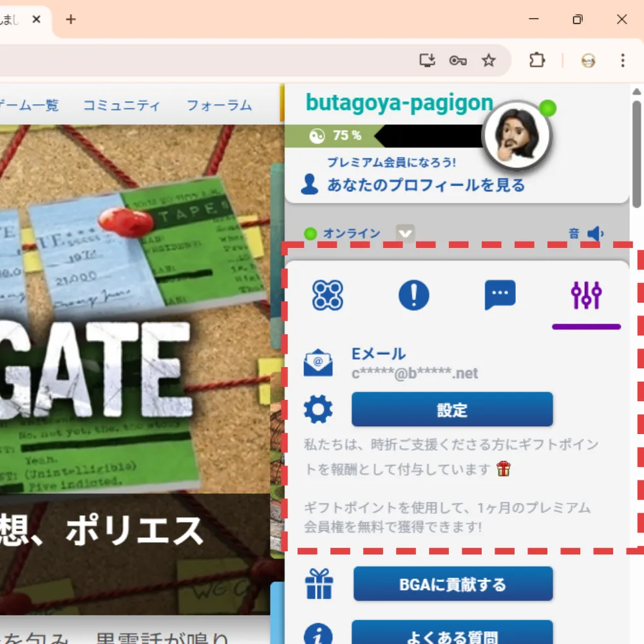Open the browser extensions puzzle icon
This screenshot has height=644, width=644.
[536, 61]
